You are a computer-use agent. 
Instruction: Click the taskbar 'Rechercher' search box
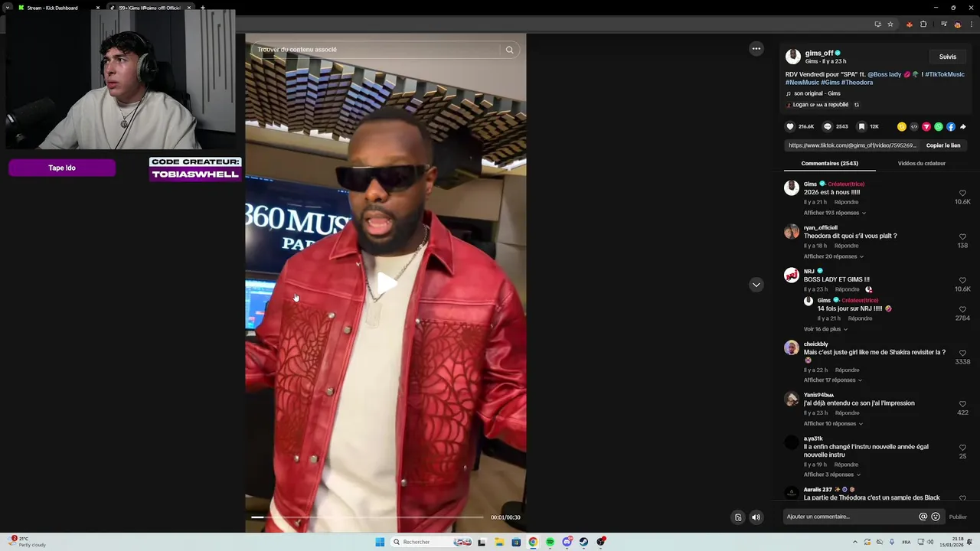(431, 542)
